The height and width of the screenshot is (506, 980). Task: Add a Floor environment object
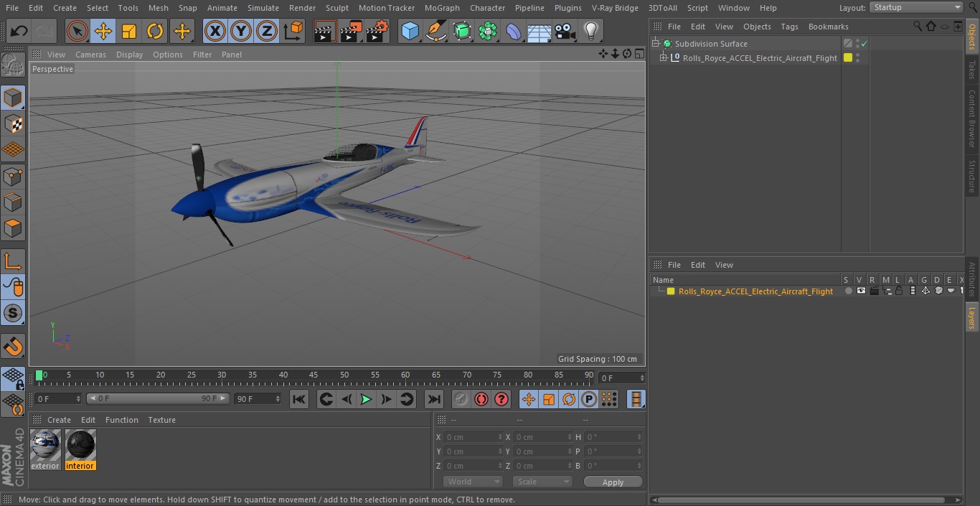click(540, 31)
